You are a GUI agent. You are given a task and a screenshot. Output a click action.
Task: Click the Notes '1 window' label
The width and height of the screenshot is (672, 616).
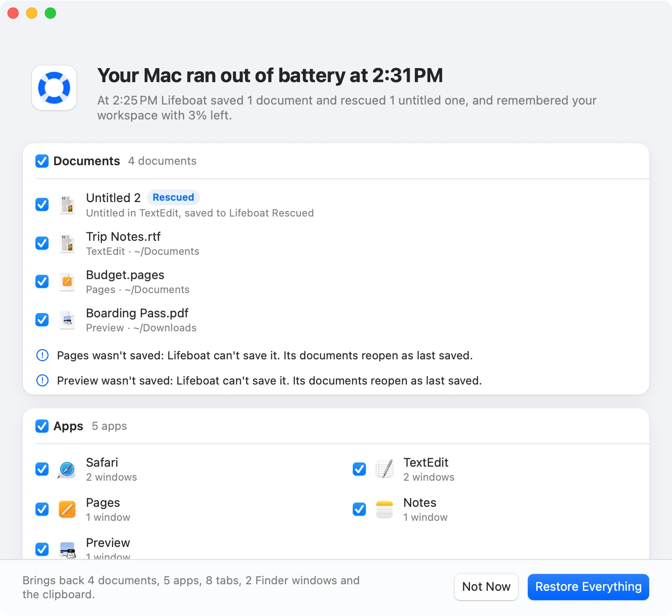coord(426,518)
